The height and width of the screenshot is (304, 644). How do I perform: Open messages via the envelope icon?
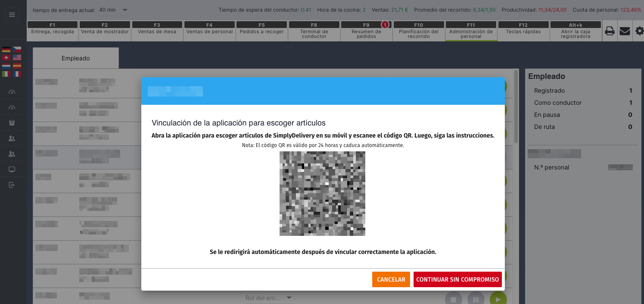click(624, 31)
